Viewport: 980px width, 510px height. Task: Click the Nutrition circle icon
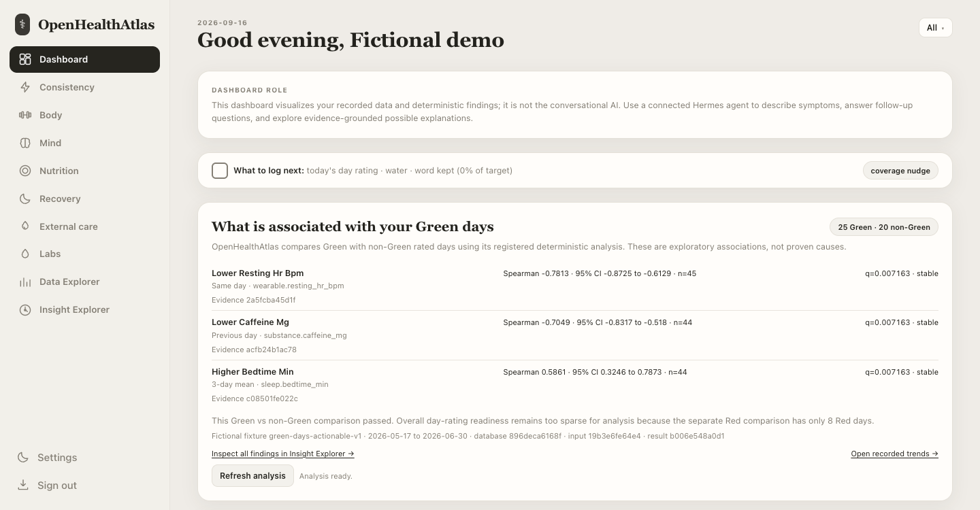pos(25,171)
